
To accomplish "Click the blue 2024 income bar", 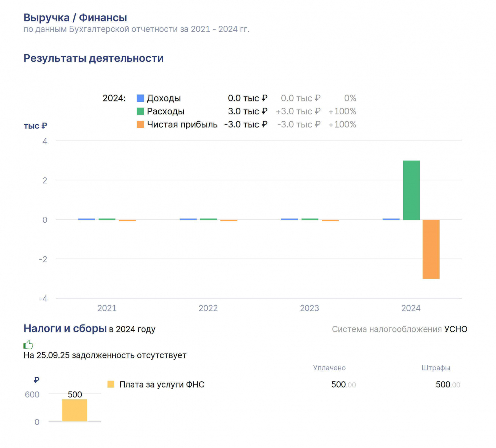I will (391, 219).
